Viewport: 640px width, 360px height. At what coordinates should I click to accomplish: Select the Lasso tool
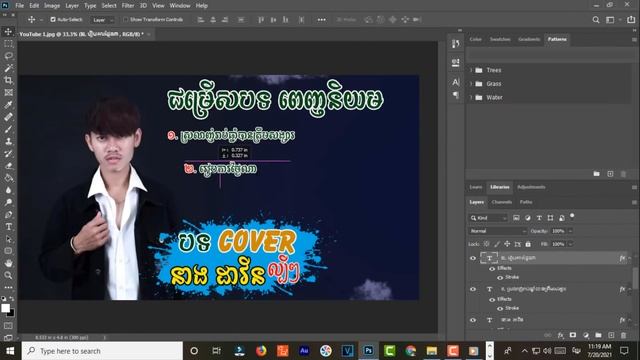(8, 56)
